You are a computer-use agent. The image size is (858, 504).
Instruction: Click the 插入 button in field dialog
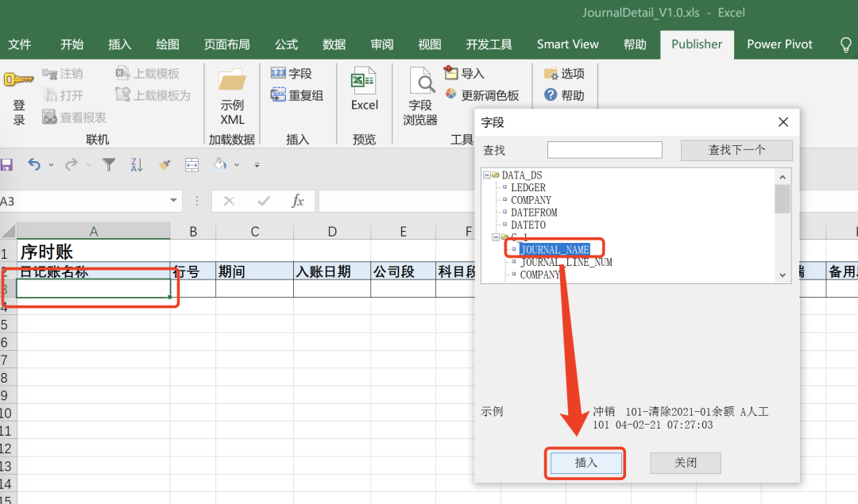[x=586, y=463]
